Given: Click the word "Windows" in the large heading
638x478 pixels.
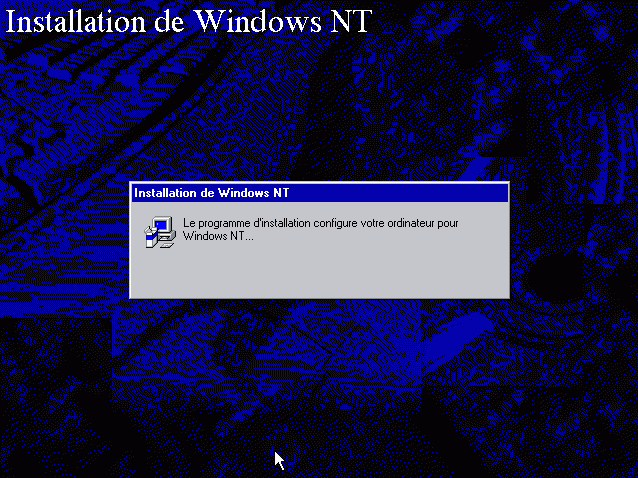Looking at the screenshot, I should click(x=258, y=20).
